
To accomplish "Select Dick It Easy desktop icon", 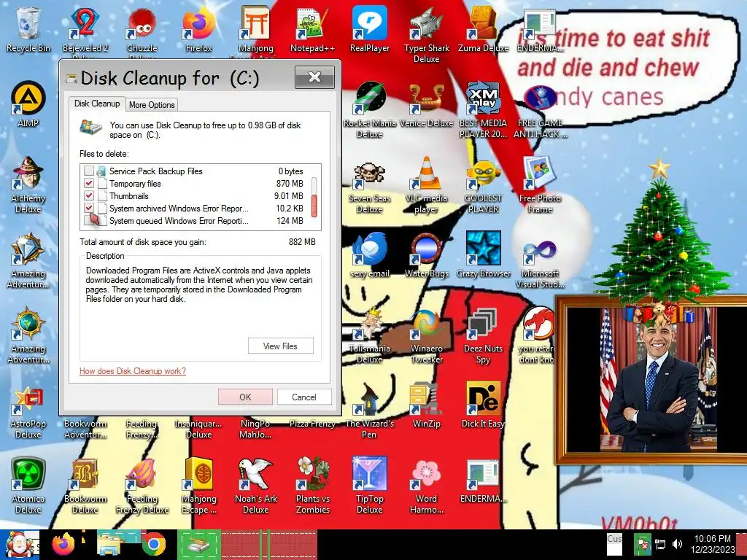I will [483, 405].
